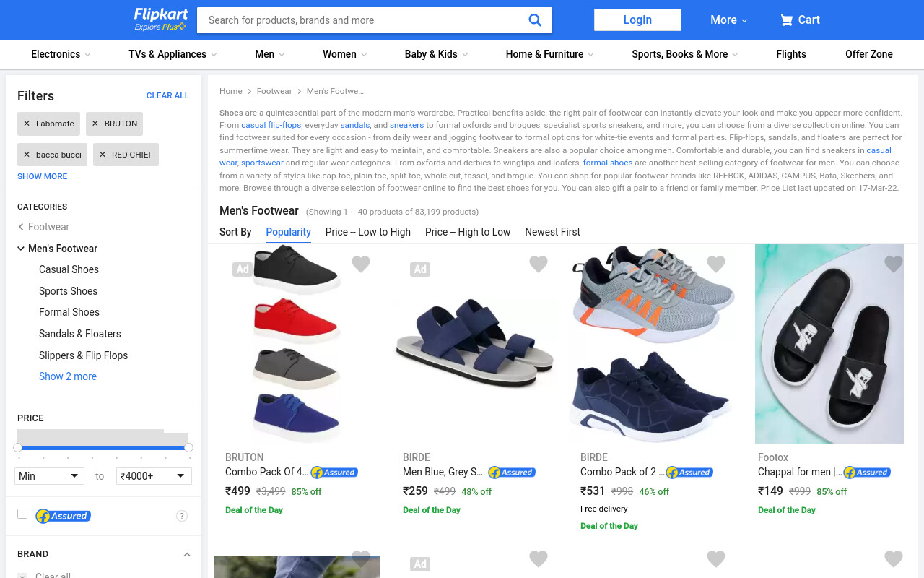Select Casual Shoes category
The height and width of the screenshot is (578, 924).
pyautogui.click(x=69, y=269)
